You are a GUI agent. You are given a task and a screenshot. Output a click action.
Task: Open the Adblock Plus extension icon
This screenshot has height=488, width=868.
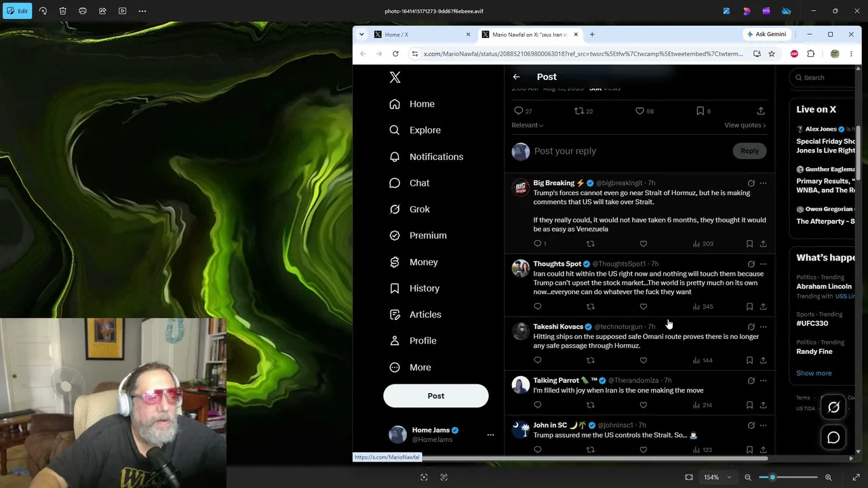794,54
